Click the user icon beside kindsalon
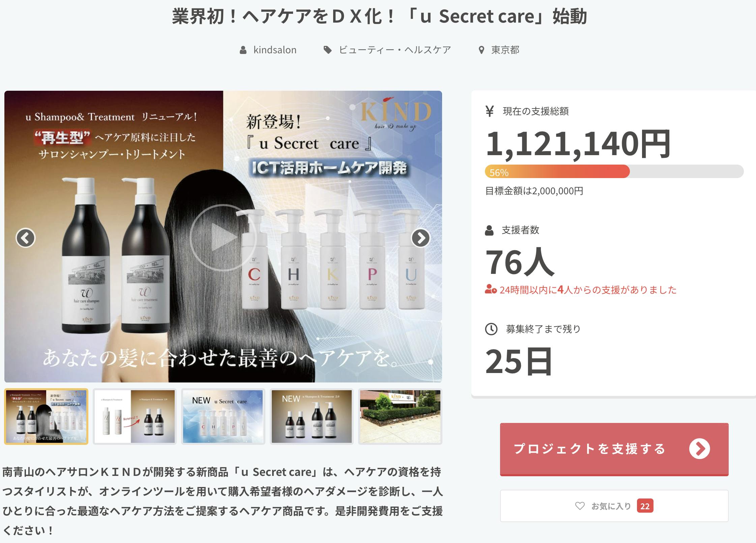The image size is (756, 543). [243, 50]
